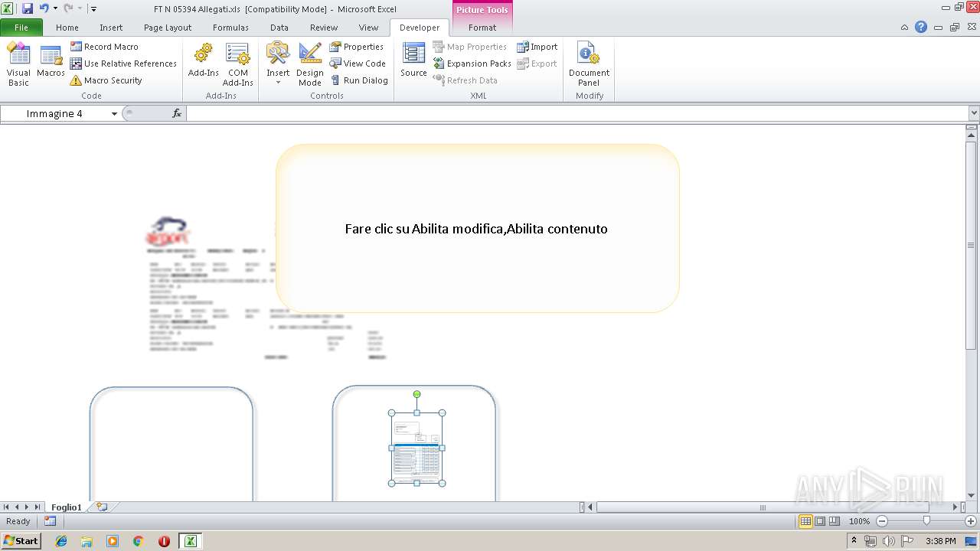
Task: Switch to the Page Layout tab
Action: [168, 28]
